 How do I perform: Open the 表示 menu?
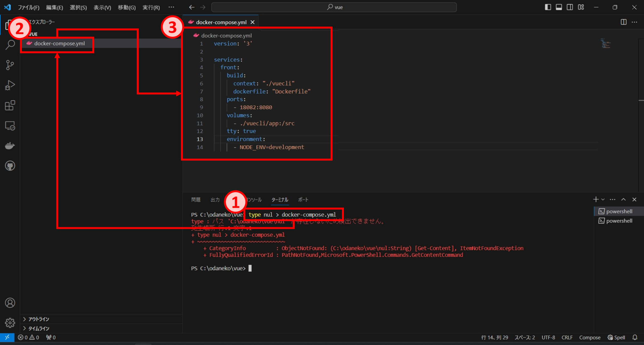coord(102,7)
